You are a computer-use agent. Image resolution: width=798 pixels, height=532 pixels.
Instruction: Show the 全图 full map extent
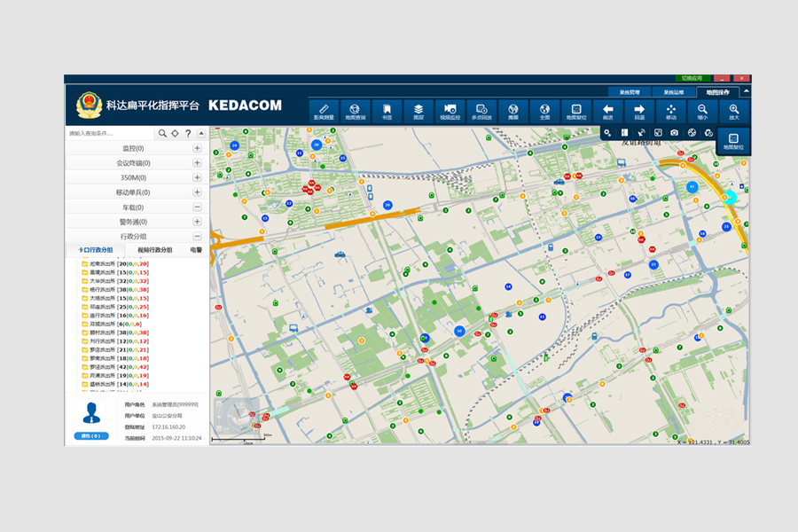(x=544, y=112)
